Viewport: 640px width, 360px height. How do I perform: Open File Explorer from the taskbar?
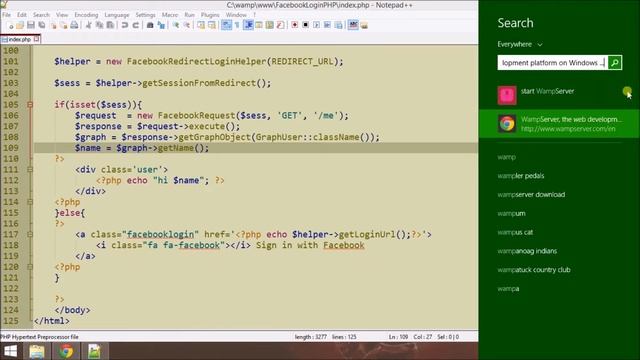pos(37,351)
